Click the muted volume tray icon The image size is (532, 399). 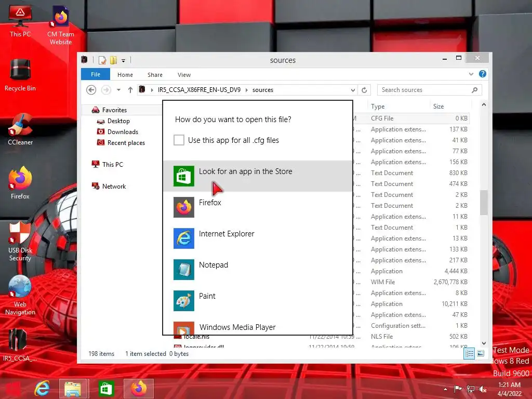[x=483, y=389]
